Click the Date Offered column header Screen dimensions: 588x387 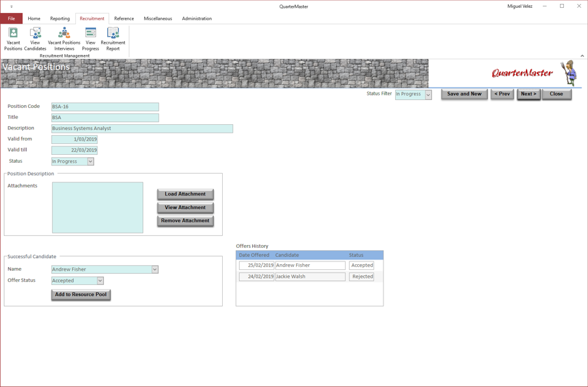tap(254, 255)
